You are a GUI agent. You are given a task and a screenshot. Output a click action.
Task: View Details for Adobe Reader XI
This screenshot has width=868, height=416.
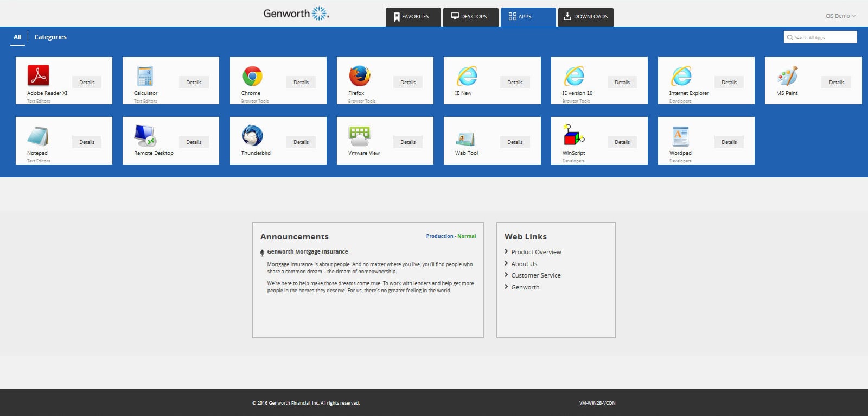coord(87,83)
